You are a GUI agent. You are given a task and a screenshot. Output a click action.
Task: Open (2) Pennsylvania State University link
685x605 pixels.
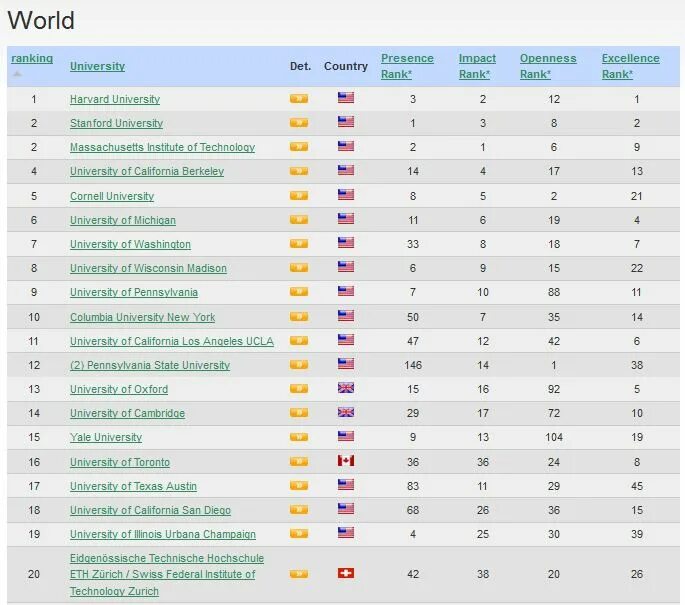[150, 365]
